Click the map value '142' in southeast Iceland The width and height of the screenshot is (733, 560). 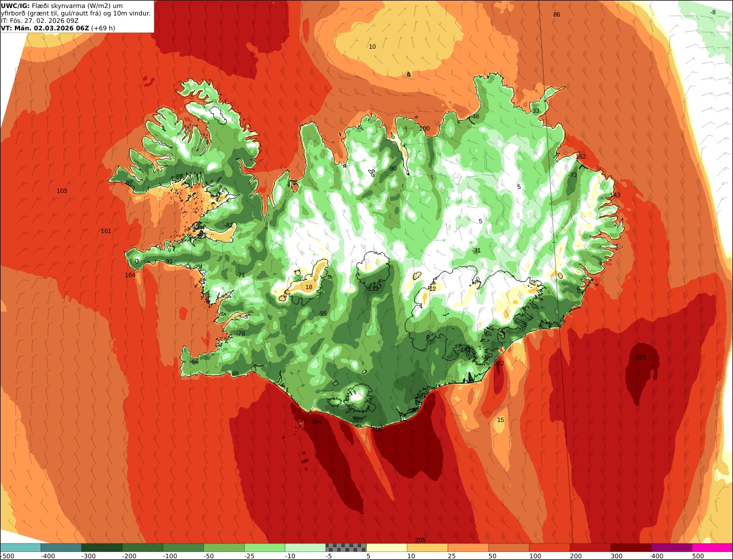coord(465,349)
